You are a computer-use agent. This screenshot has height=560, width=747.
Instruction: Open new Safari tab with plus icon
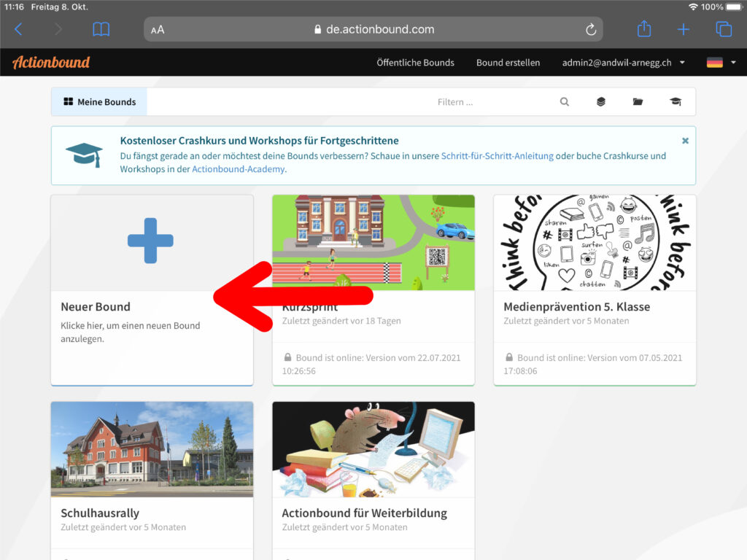pos(684,29)
